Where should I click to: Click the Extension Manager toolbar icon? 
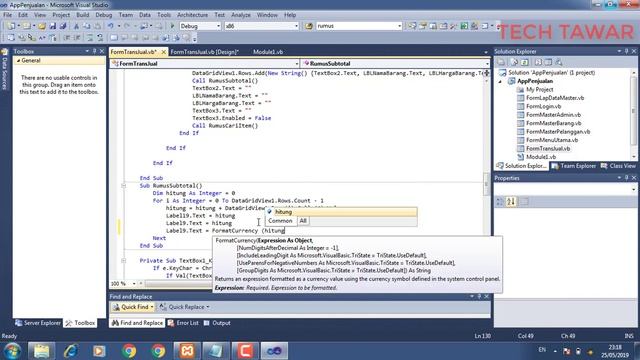point(474,26)
